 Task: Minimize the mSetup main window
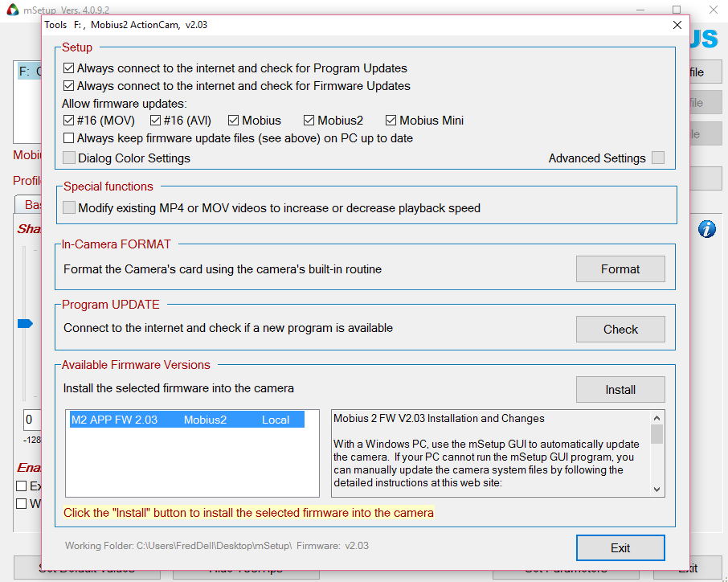[640, 10]
